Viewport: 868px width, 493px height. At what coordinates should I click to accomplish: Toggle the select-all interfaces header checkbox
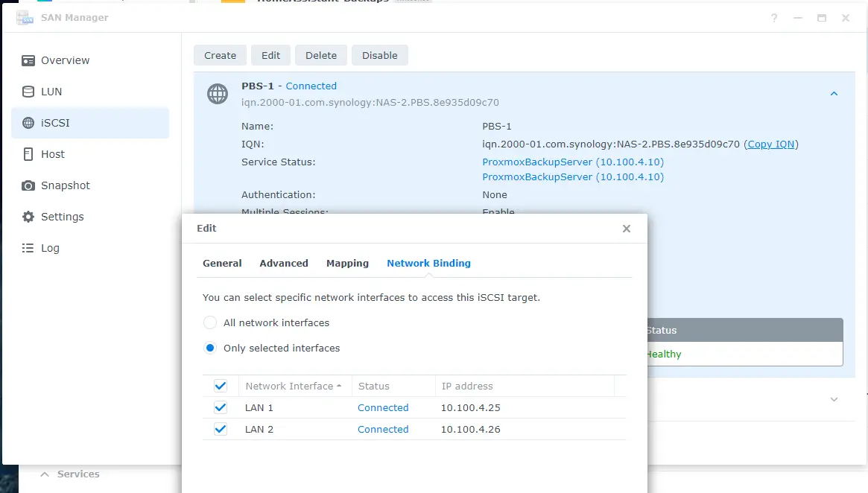(221, 386)
